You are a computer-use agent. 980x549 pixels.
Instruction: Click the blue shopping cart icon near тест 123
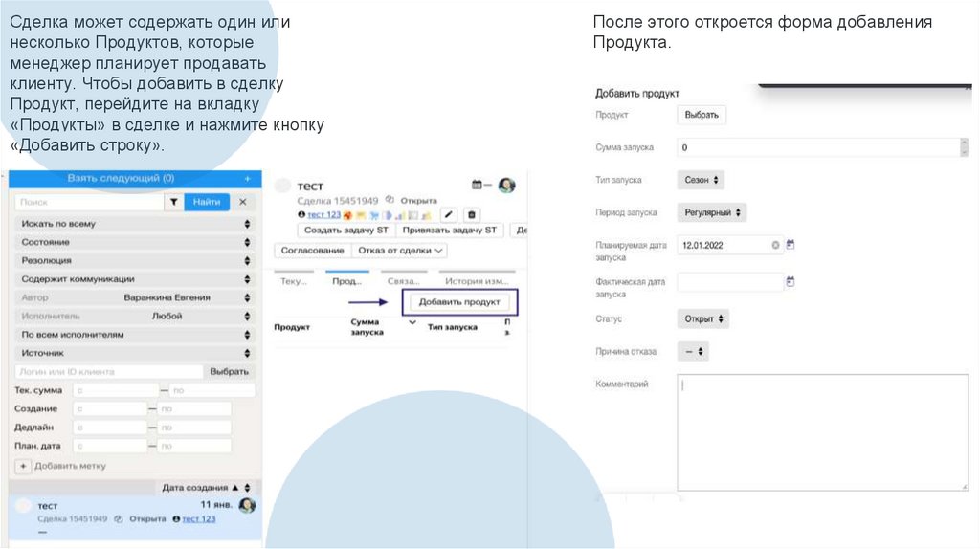point(374,215)
